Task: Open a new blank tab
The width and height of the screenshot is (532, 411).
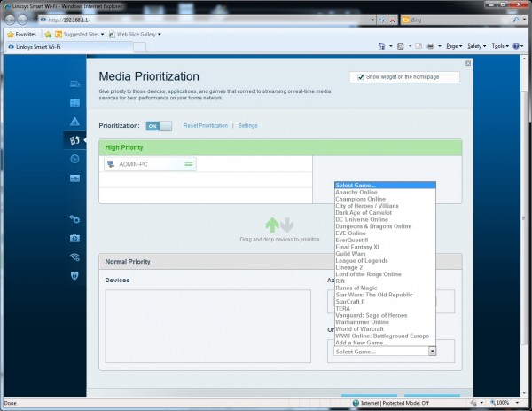Action: (139, 47)
